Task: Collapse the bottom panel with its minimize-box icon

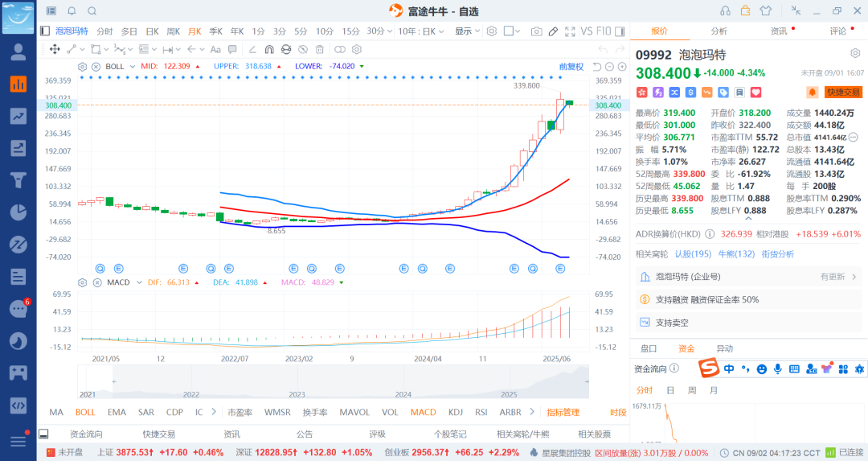Action: (x=43, y=434)
